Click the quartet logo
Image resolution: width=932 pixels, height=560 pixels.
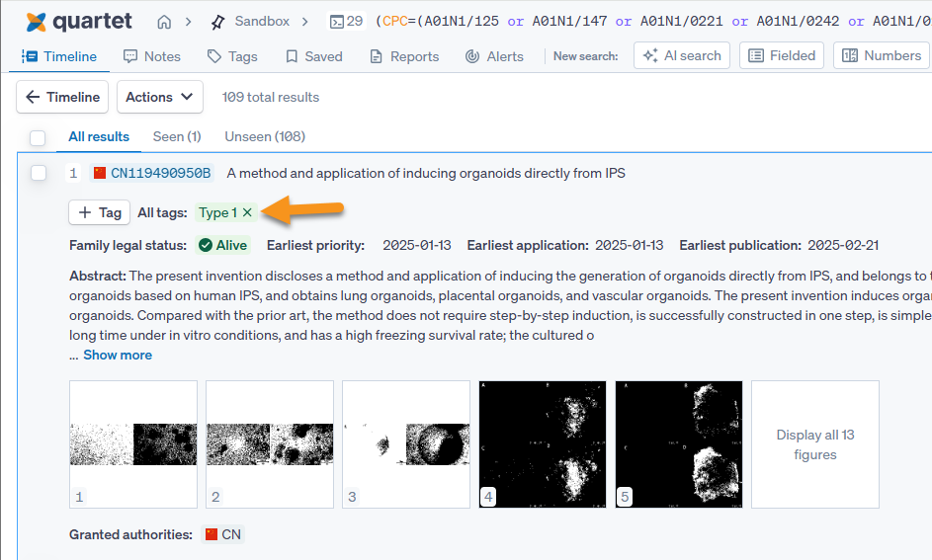79,22
